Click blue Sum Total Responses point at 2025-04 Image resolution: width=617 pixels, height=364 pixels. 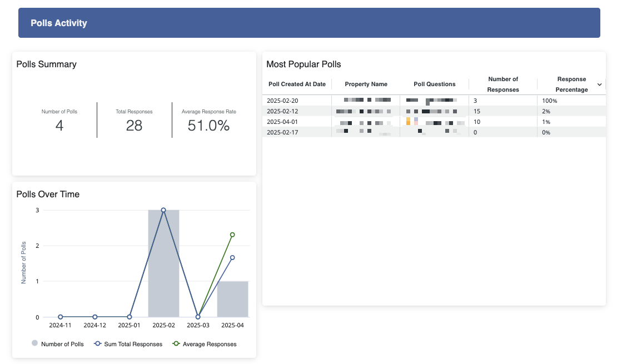point(232,257)
